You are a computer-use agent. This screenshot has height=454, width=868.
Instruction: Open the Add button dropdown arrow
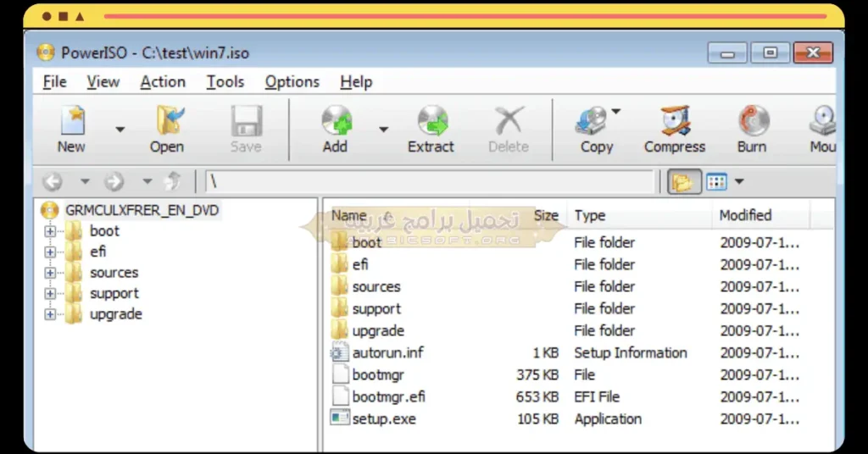(383, 130)
